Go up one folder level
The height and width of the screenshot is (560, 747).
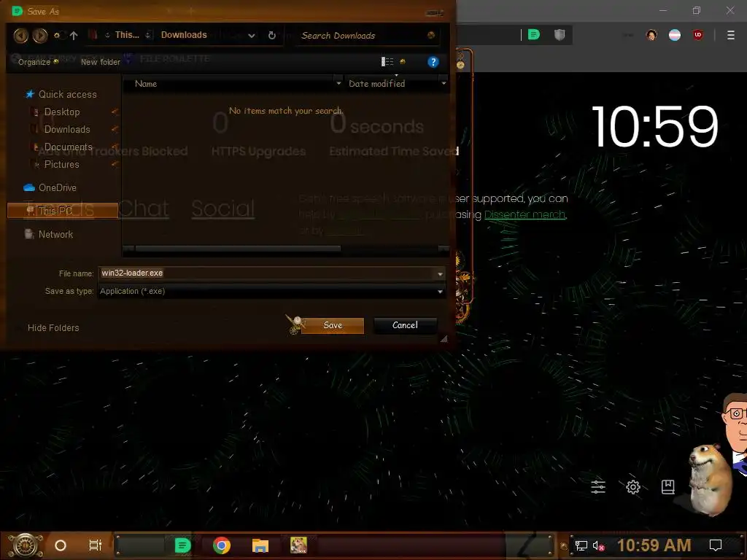pos(74,35)
